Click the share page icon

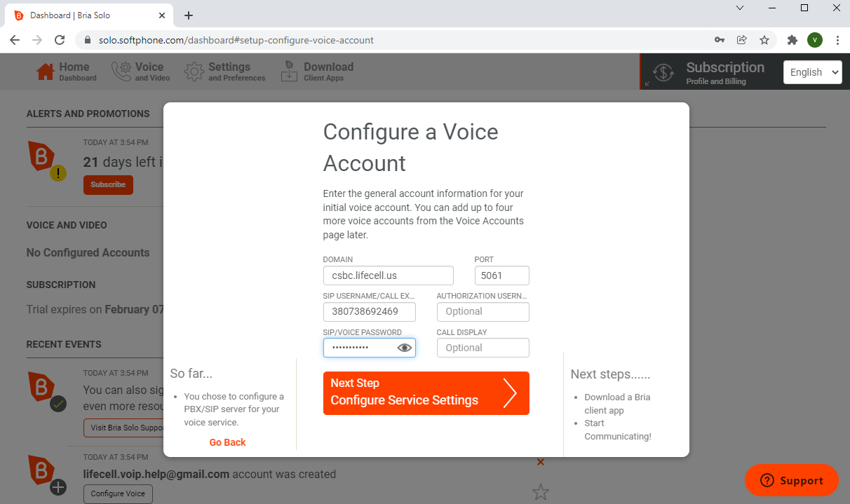pos(742,40)
